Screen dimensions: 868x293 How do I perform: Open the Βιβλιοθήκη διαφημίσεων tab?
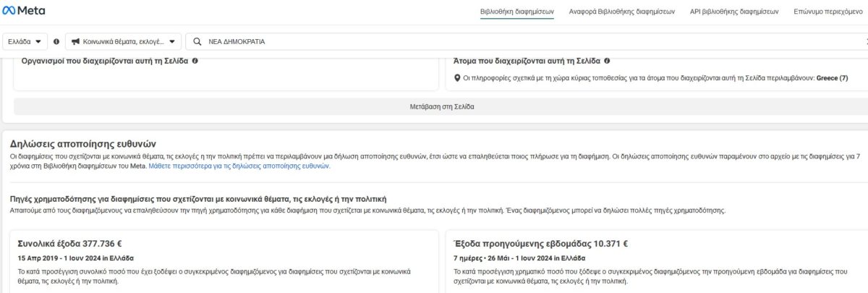(x=517, y=12)
